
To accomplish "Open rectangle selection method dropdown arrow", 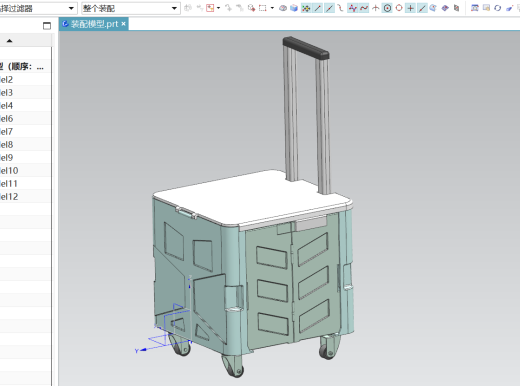I will point(272,8).
